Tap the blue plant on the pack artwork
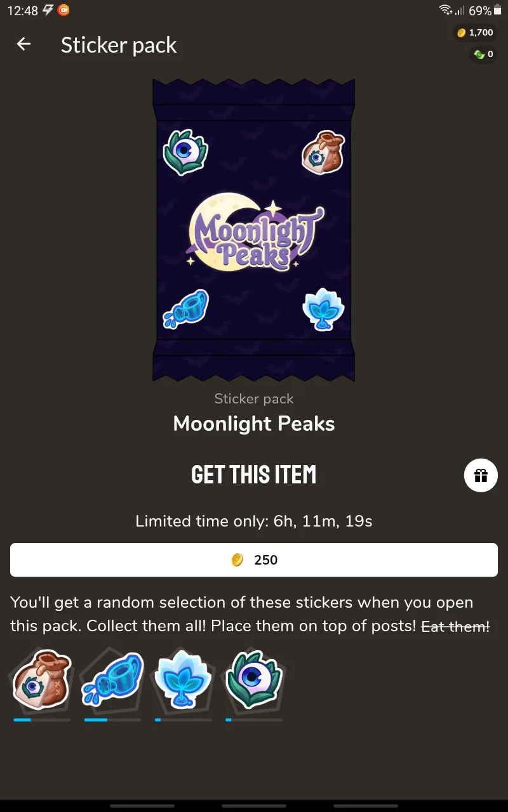508x812 pixels. (323, 309)
